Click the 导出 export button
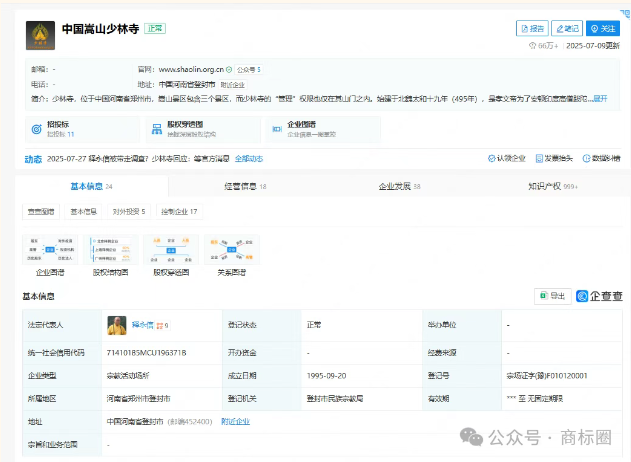The width and height of the screenshot is (631, 462). (x=552, y=296)
